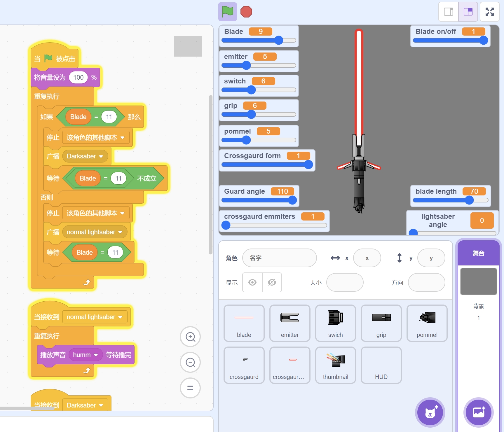Click the 舞台 stage panel header

(479, 253)
